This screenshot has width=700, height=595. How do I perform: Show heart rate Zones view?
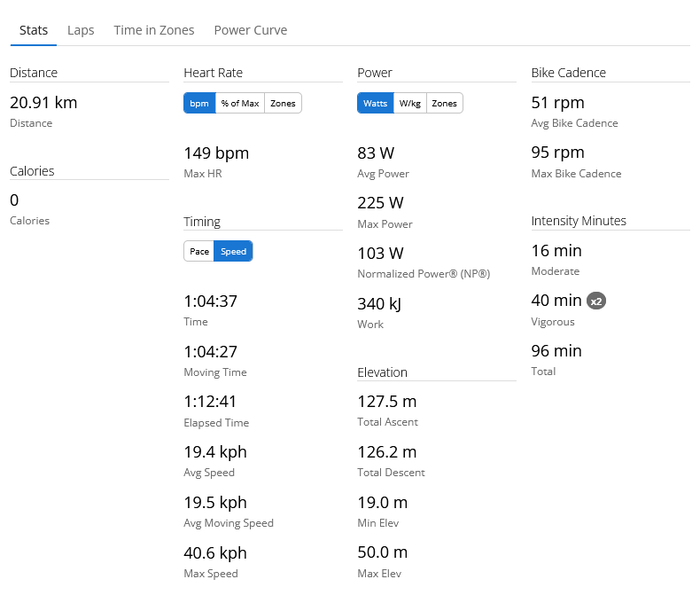click(283, 104)
